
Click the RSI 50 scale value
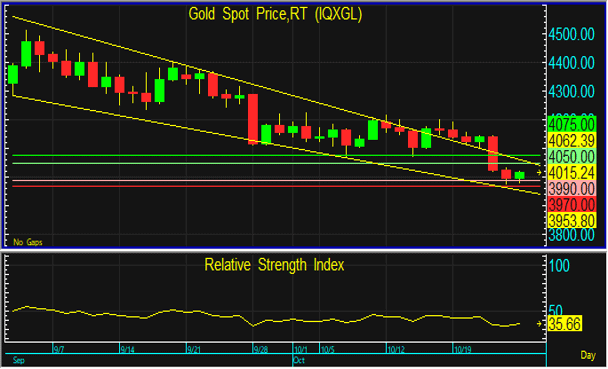(556, 310)
